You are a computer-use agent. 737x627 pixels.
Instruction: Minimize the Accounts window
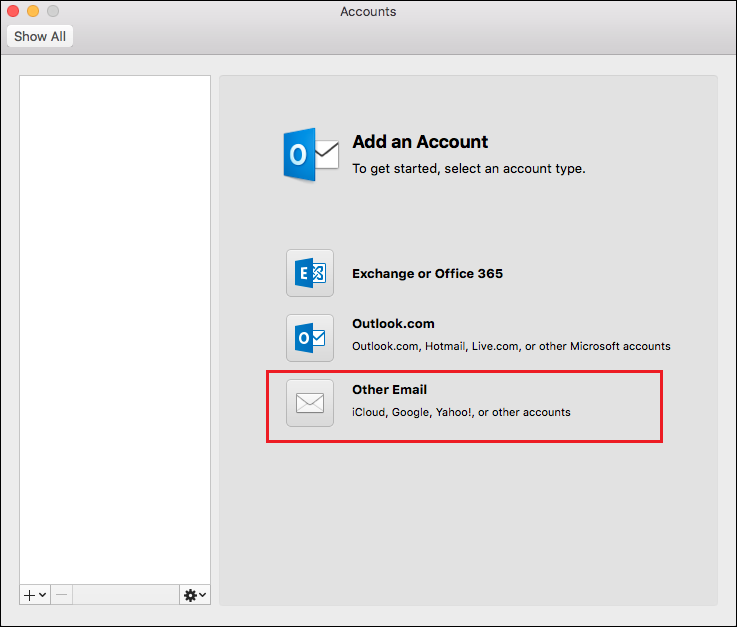33,11
